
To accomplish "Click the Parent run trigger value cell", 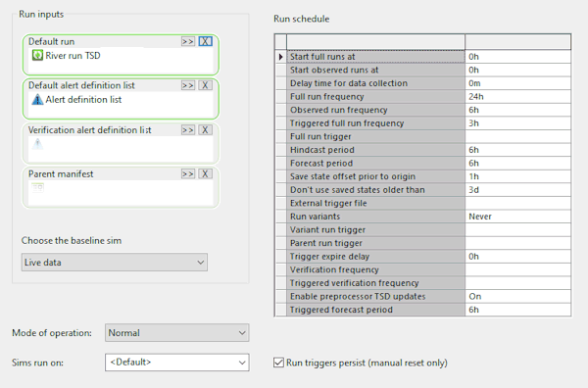I will coord(517,243).
